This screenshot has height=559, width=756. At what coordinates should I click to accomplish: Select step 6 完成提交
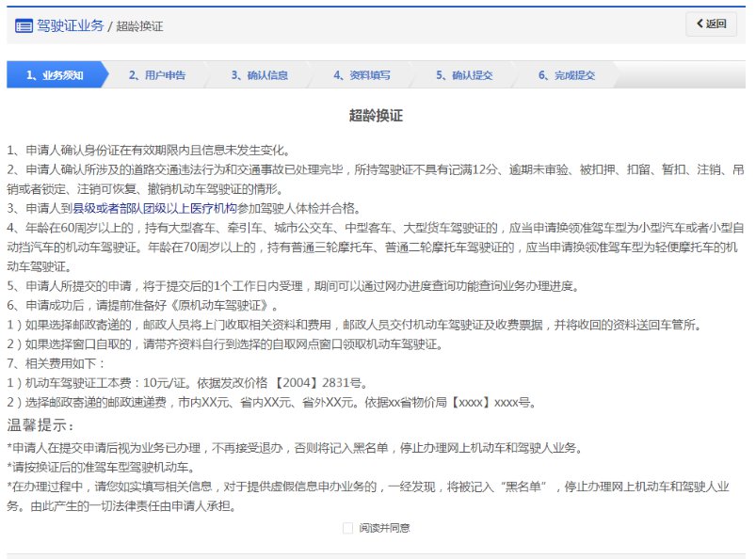[566, 75]
